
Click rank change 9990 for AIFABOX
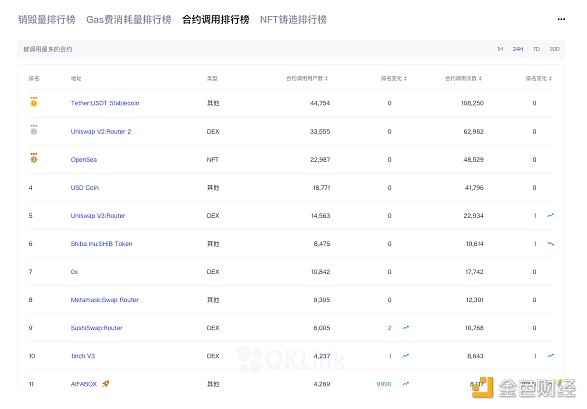[x=384, y=384]
